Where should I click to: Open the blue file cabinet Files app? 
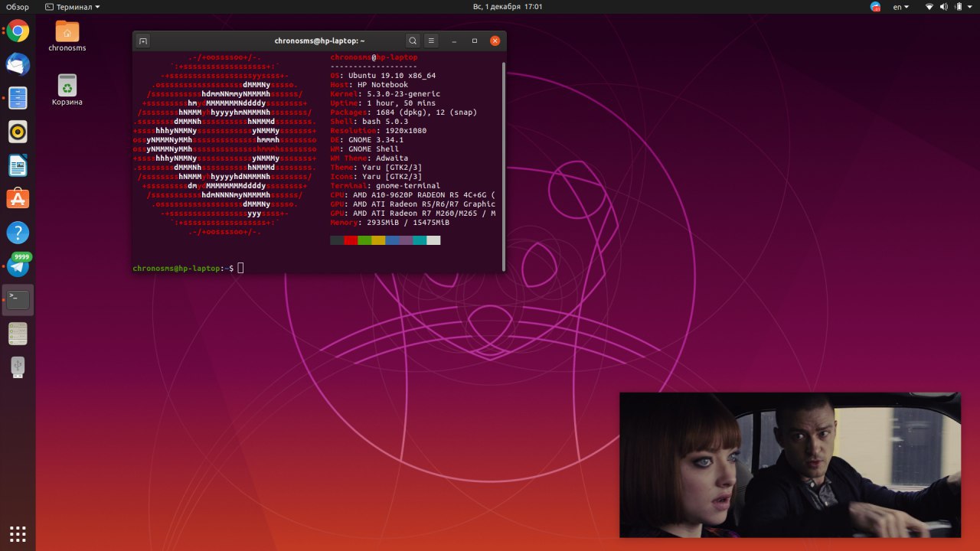point(18,98)
